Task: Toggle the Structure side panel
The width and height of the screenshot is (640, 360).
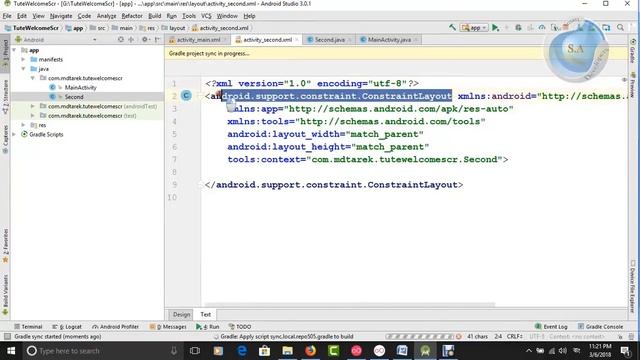Action: (6, 97)
